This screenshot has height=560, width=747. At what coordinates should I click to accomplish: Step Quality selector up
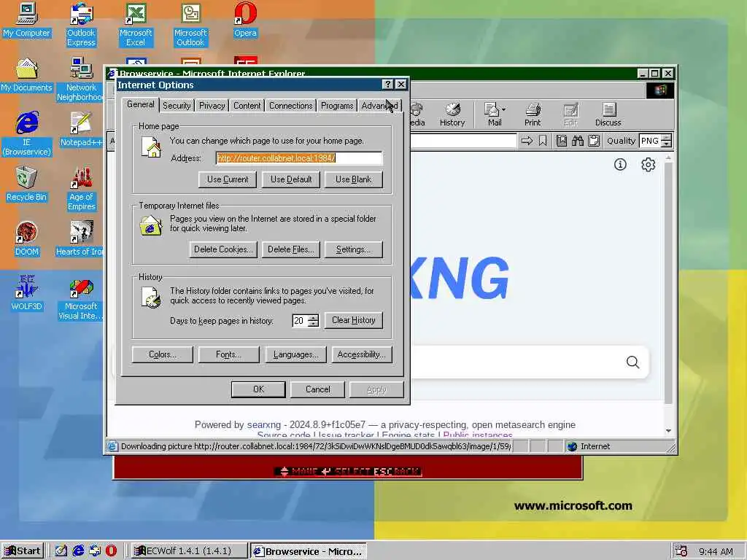click(667, 137)
